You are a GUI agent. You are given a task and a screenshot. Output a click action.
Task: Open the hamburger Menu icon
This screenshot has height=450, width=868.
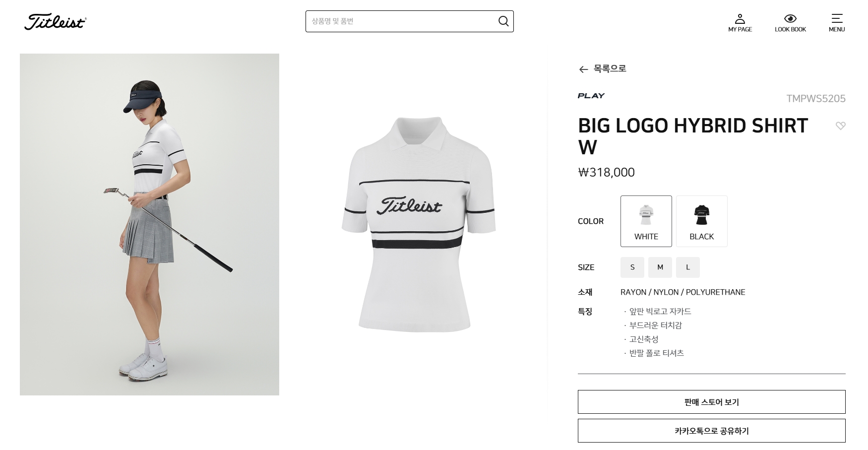(x=836, y=18)
